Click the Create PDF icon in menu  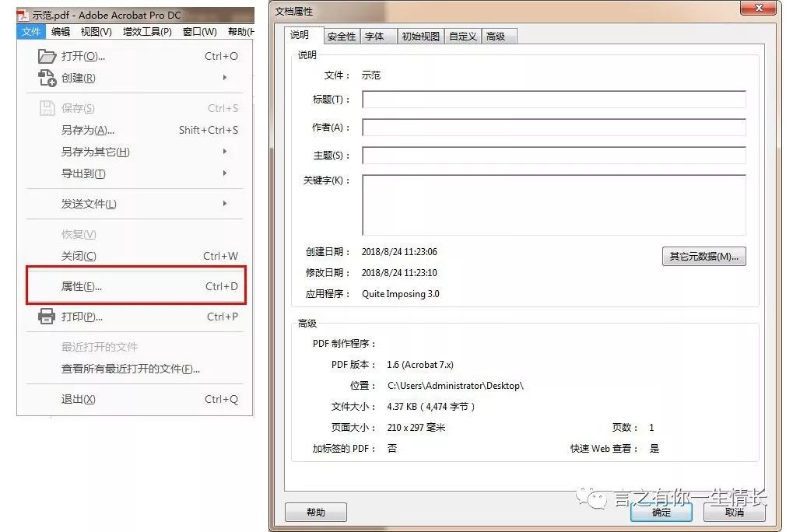pyautogui.click(x=47, y=78)
